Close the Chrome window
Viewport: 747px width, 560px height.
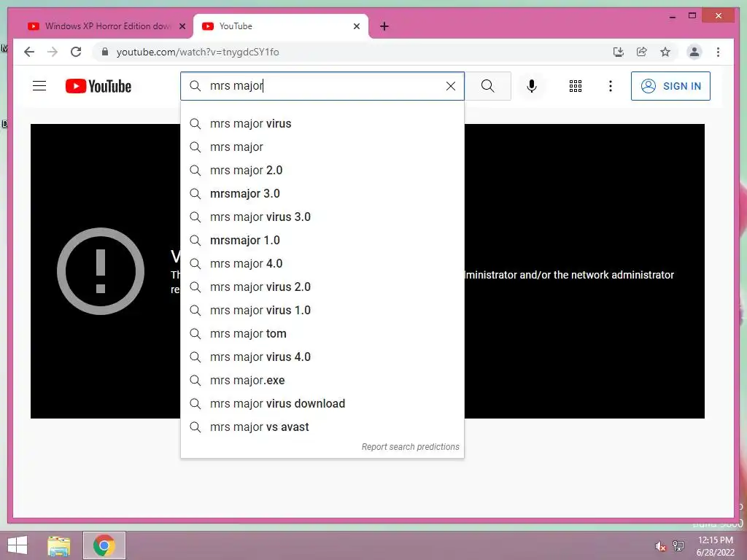(719, 16)
